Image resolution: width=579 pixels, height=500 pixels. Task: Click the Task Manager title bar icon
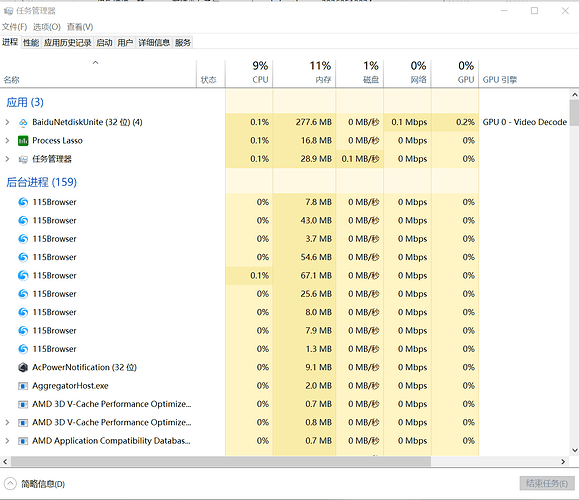pos(8,11)
